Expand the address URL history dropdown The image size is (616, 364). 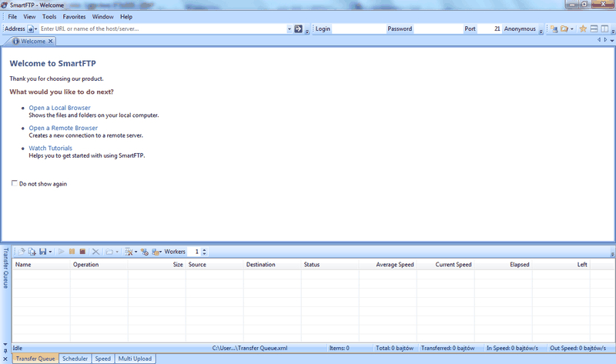click(x=290, y=28)
